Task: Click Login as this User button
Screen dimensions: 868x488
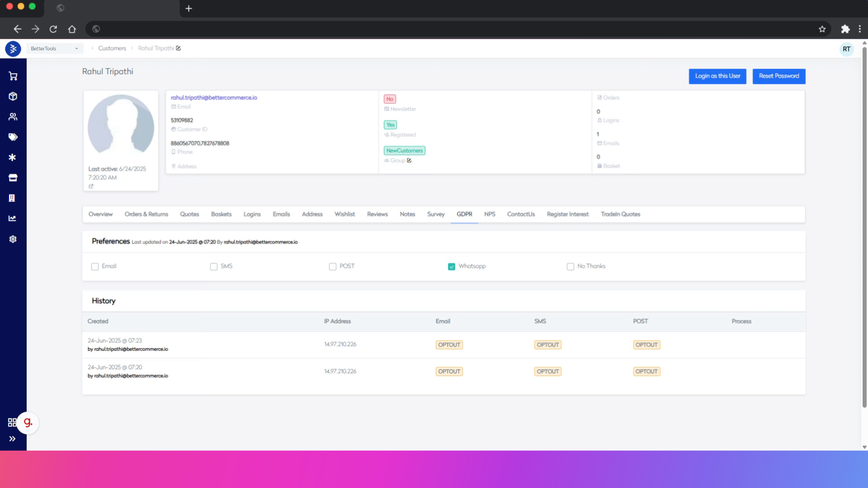Action: coord(717,76)
